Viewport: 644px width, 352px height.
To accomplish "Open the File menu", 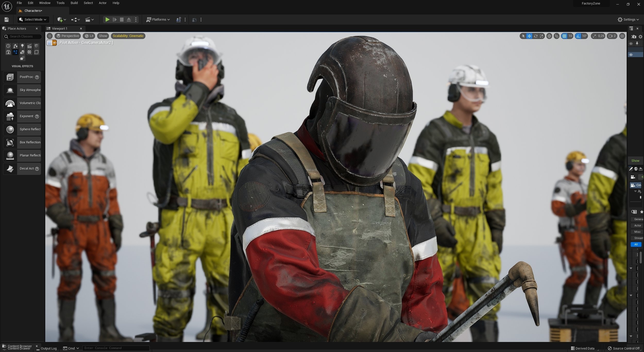I will (19, 3).
